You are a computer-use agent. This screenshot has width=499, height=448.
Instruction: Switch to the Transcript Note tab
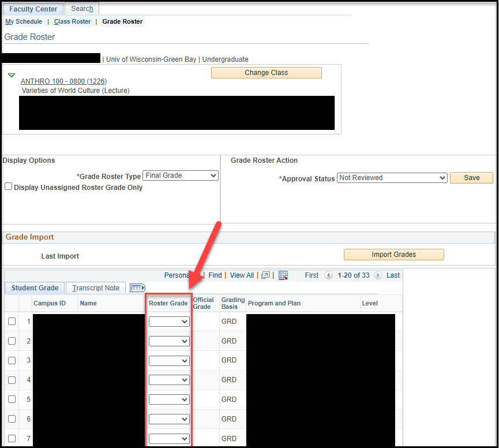tap(96, 288)
